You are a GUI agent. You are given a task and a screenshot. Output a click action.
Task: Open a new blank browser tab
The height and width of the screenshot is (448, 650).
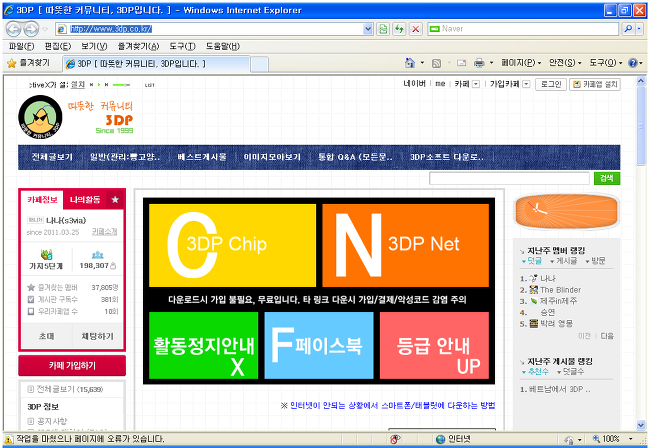260,64
